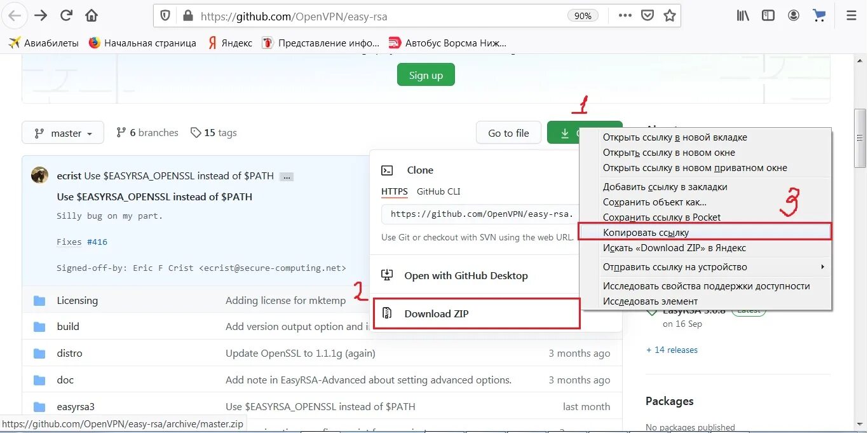Image resolution: width=868 pixels, height=433 pixels.
Task: Click the Go to file button
Action: pos(508,133)
